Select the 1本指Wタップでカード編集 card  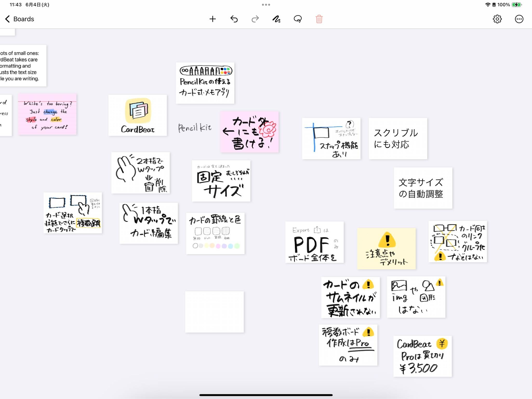pyautogui.click(x=149, y=223)
